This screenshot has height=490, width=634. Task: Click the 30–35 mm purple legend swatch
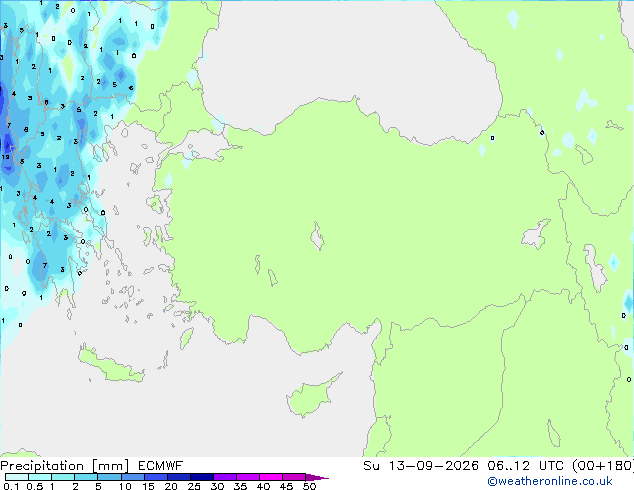pyautogui.click(x=225, y=477)
